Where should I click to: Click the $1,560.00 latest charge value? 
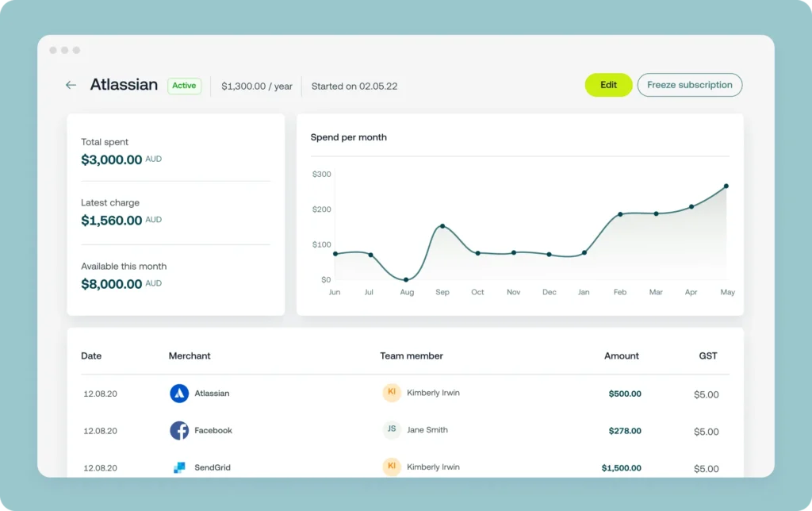click(111, 221)
